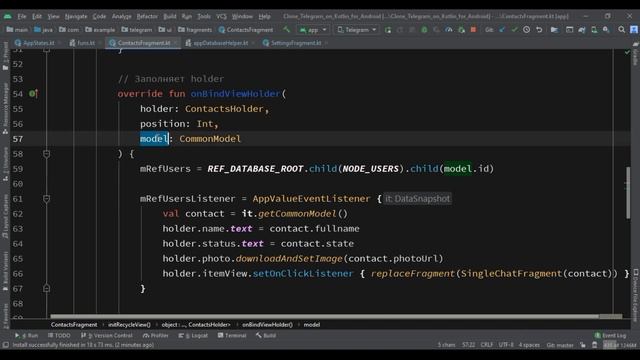Open the TODO tool window
Viewport: 640px width, 360px height.
pos(59,336)
